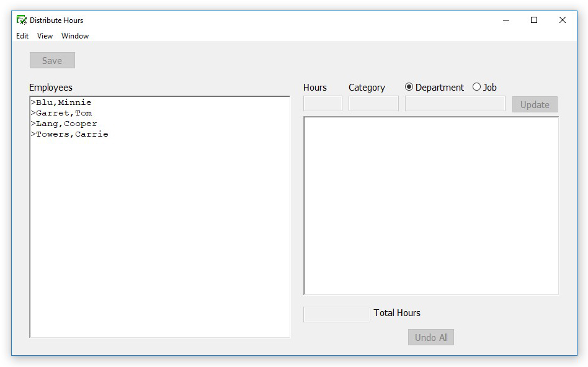588x367 pixels.
Task: Open the Window menu
Action: pyautogui.click(x=75, y=36)
